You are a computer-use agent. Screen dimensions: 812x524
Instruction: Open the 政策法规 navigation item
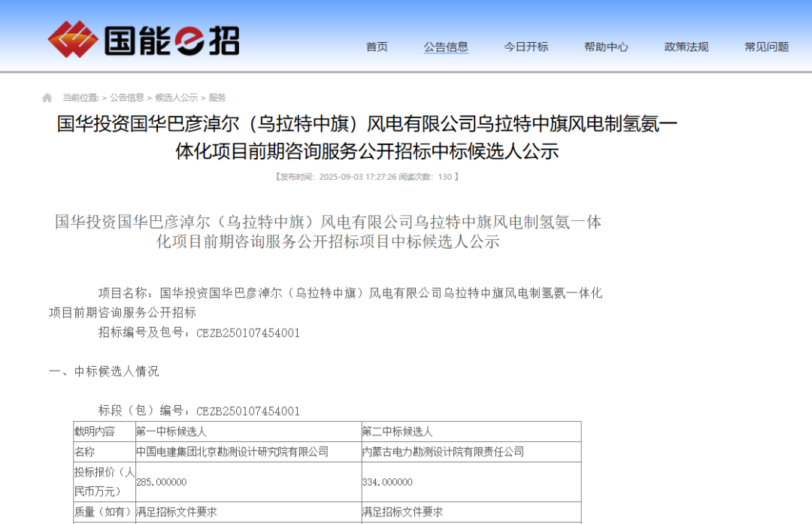tap(686, 47)
